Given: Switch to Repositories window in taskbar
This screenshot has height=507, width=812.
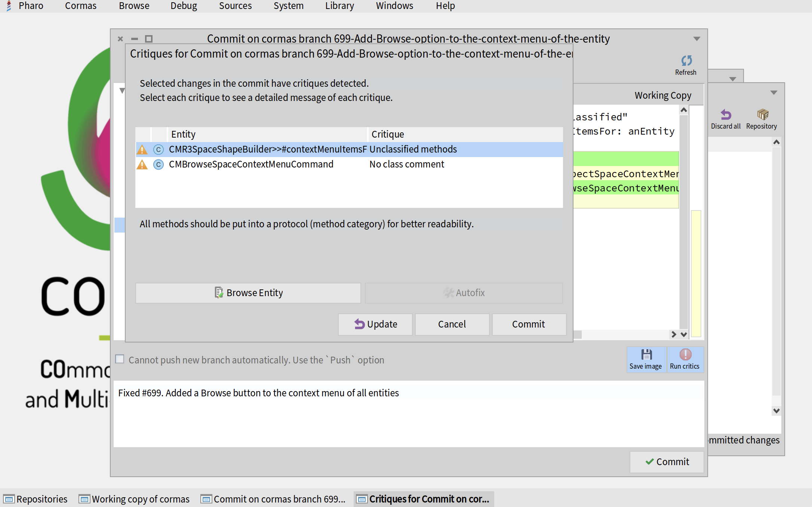Looking at the screenshot, I should point(36,499).
